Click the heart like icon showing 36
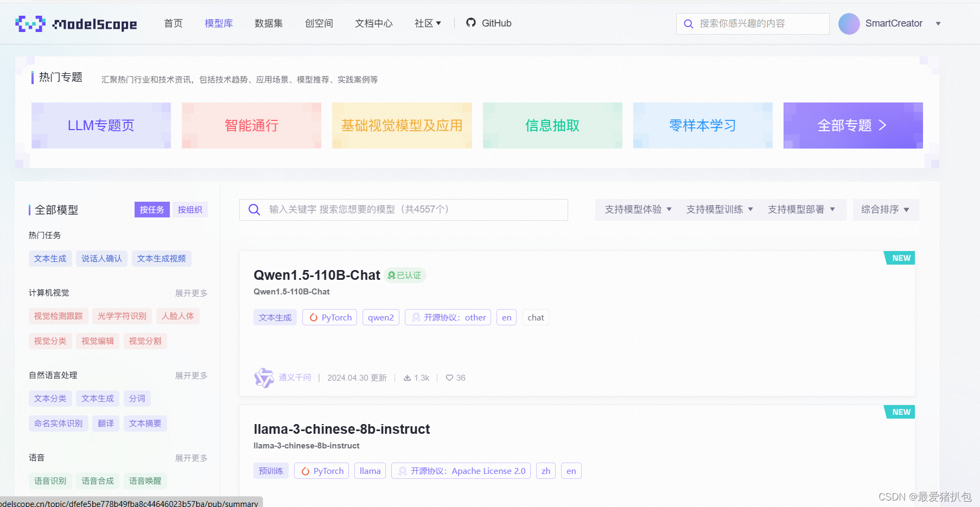The width and height of the screenshot is (980, 507). point(449,378)
